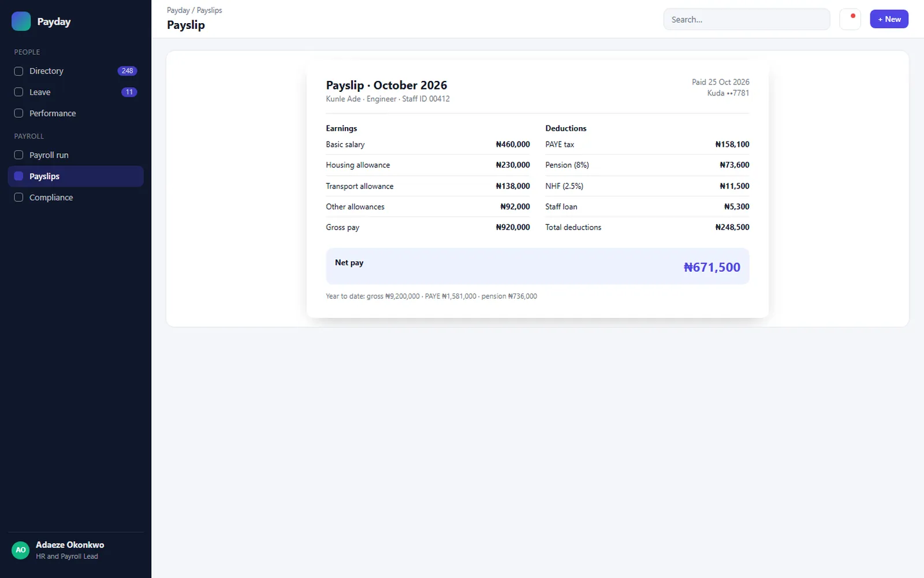This screenshot has height=578, width=924.
Task: Click the Year to date summary line
Action: coord(431,296)
